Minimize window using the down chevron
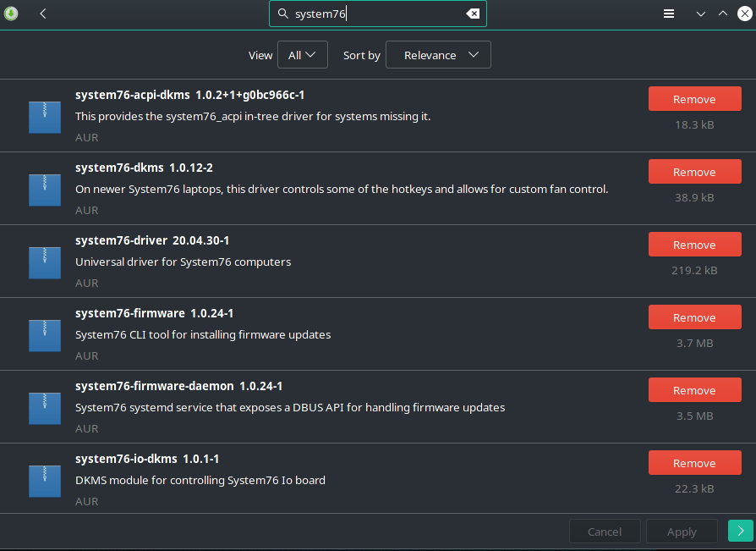The width and height of the screenshot is (756, 551). pos(699,14)
